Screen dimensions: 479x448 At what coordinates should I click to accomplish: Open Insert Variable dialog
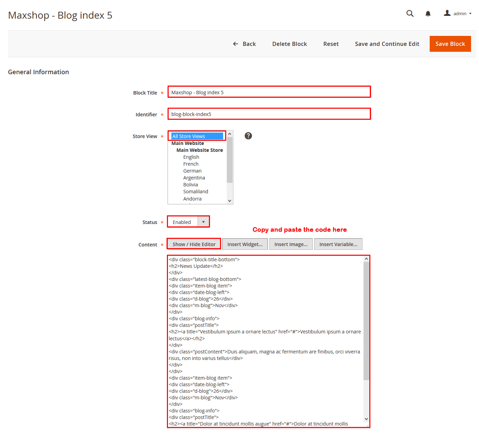click(338, 244)
